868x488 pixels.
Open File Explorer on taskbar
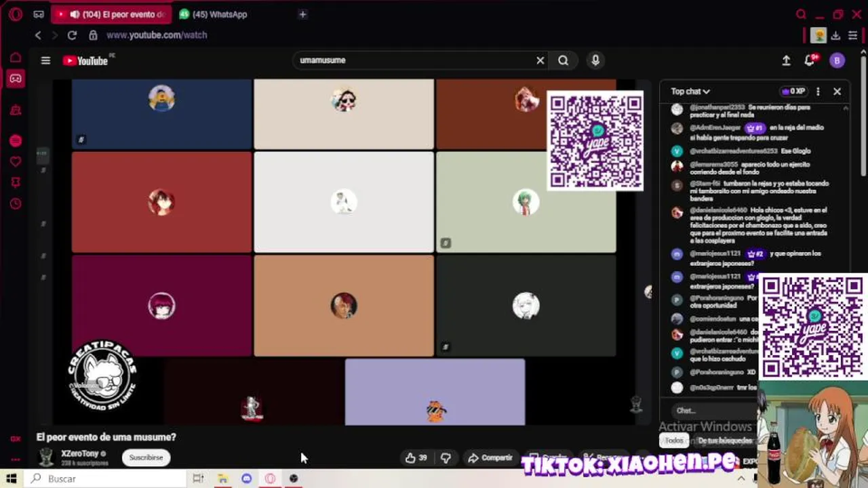(x=222, y=479)
